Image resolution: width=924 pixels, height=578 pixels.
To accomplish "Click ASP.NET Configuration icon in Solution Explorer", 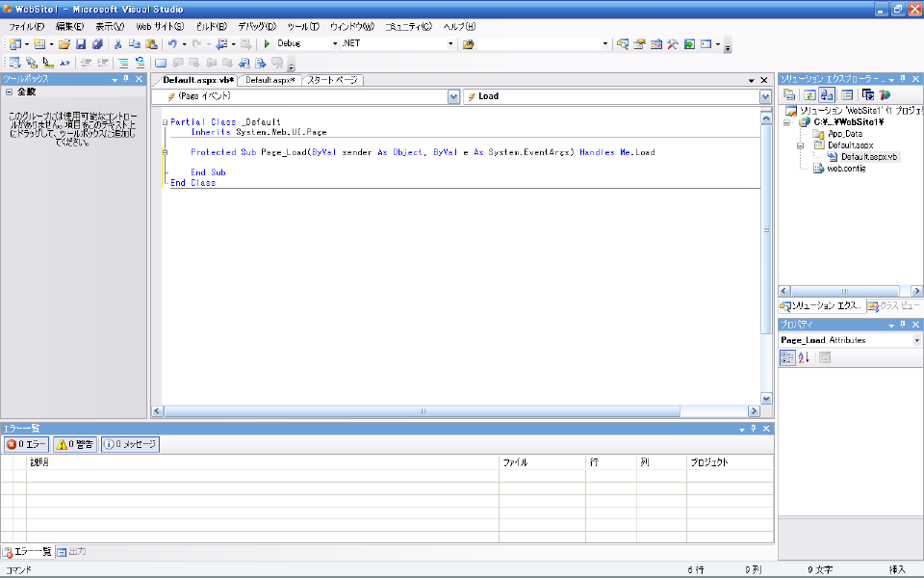I will 885,95.
